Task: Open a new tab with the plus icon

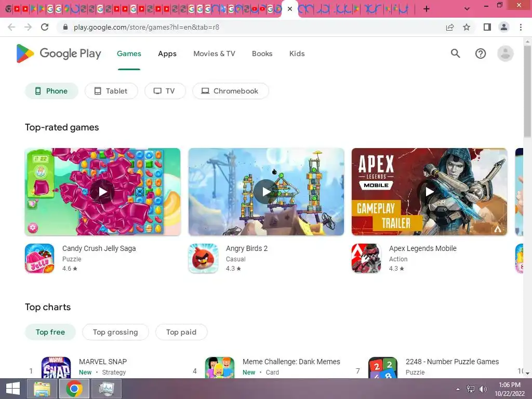Action: point(427,9)
